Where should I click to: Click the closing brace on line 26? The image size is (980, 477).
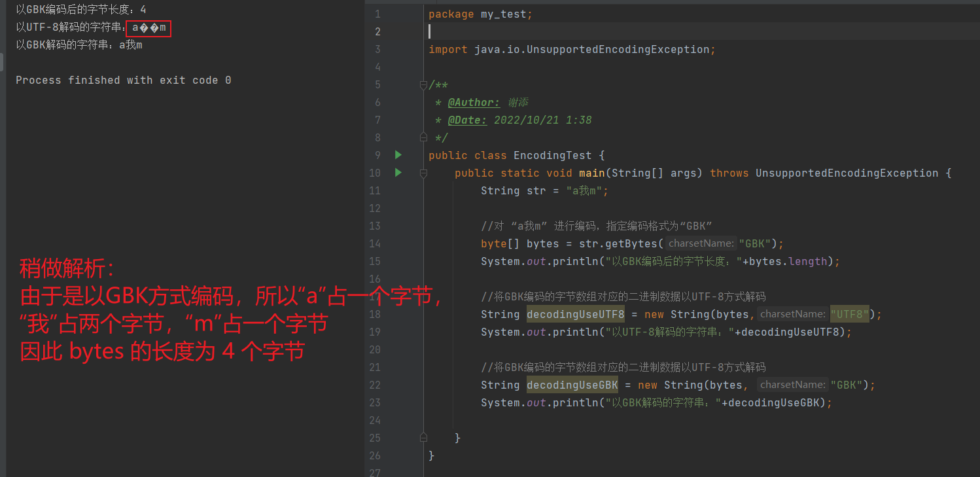click(x=432, y=455)
